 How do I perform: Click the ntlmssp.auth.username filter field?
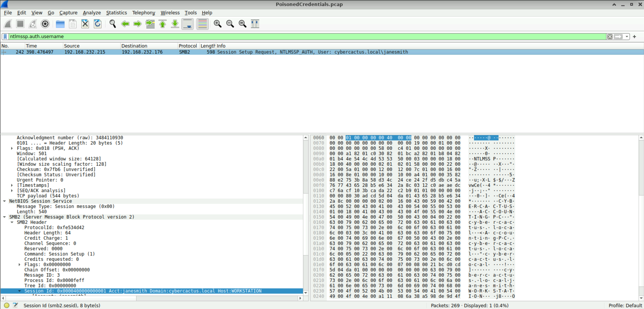pyautogui.click(x=307, y=37)
